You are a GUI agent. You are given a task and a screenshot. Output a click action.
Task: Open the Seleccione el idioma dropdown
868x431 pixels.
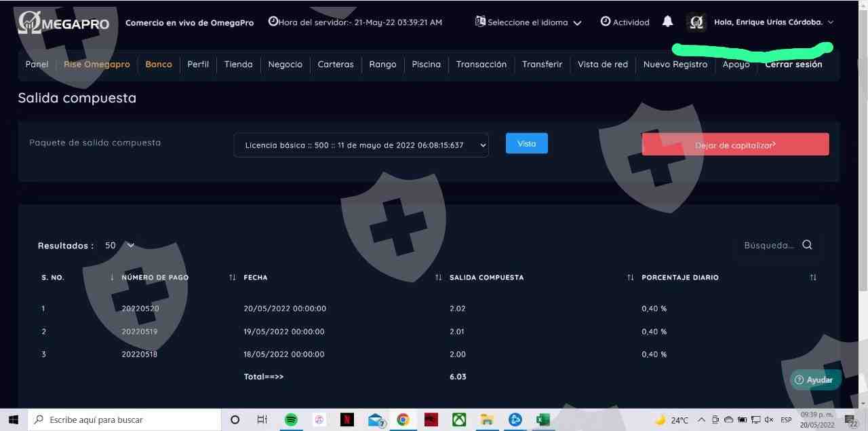point(529,22)
